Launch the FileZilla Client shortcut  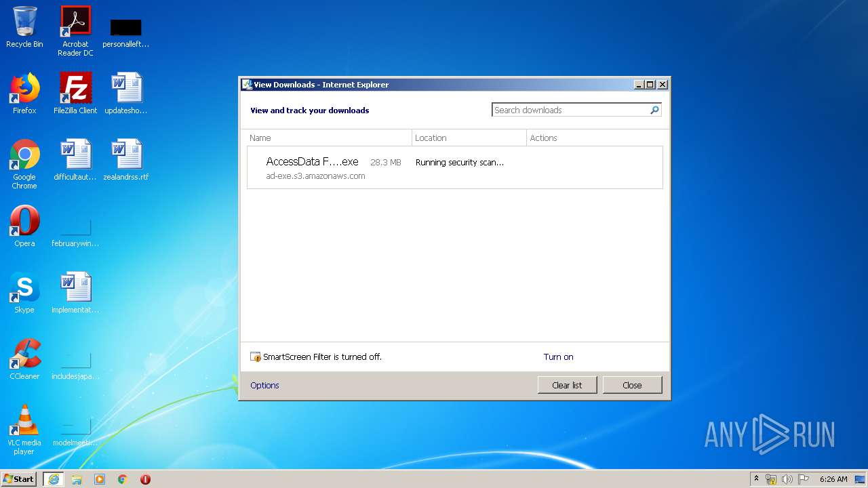coord(75,94)
